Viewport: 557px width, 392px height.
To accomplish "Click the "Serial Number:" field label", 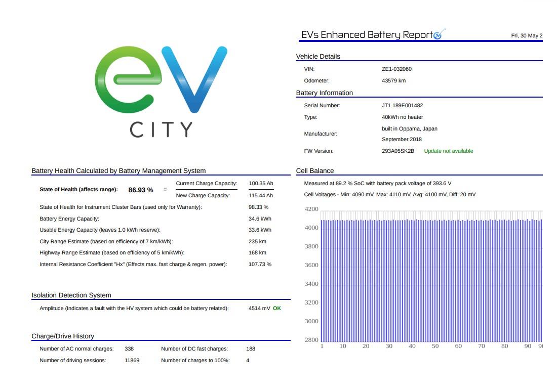I will click(322, 105).
